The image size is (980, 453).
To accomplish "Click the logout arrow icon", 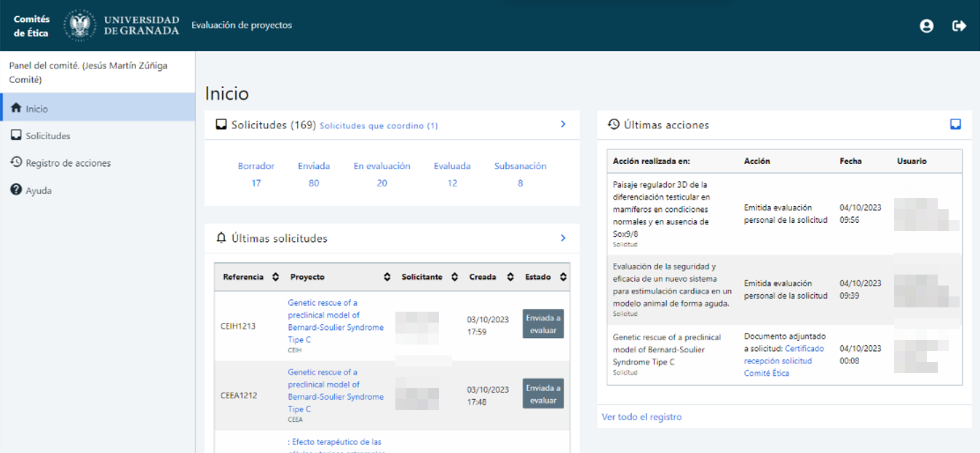I will point(959,25).
